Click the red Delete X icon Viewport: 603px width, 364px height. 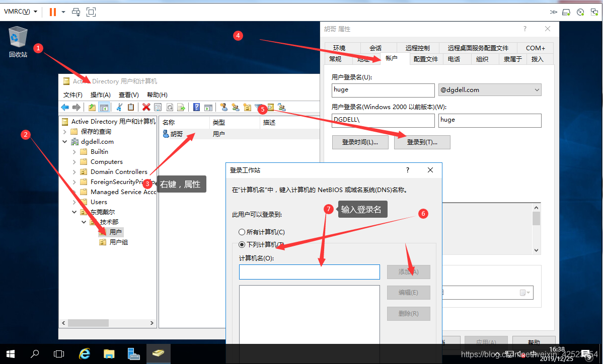146,107
